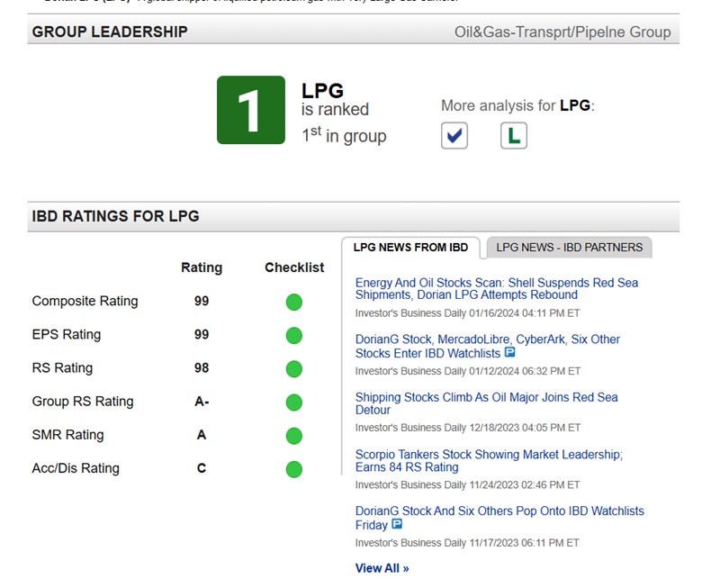Viewport: 702px width, 588px height.
Task: Click the Rating column header
Action: click(202, 267)
